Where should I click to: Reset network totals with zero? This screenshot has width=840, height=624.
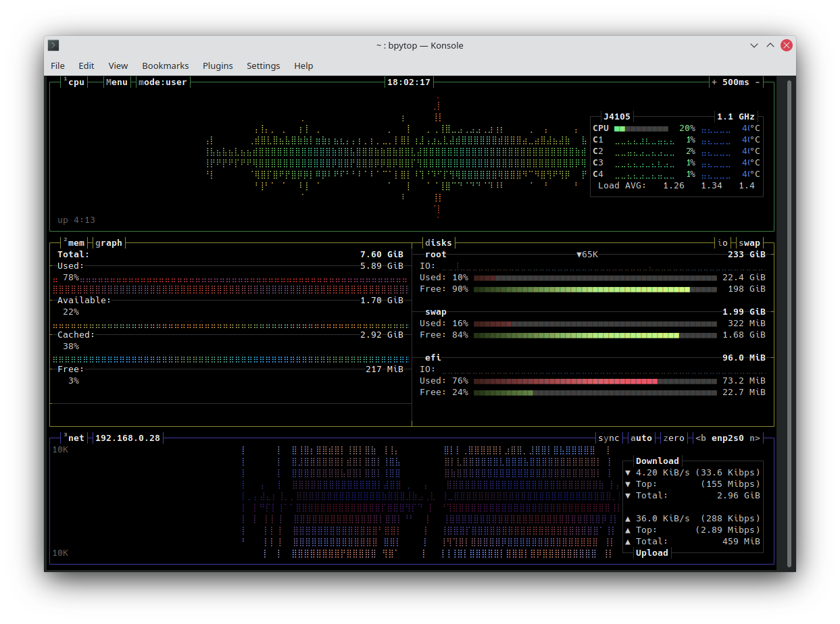[673, 438]
